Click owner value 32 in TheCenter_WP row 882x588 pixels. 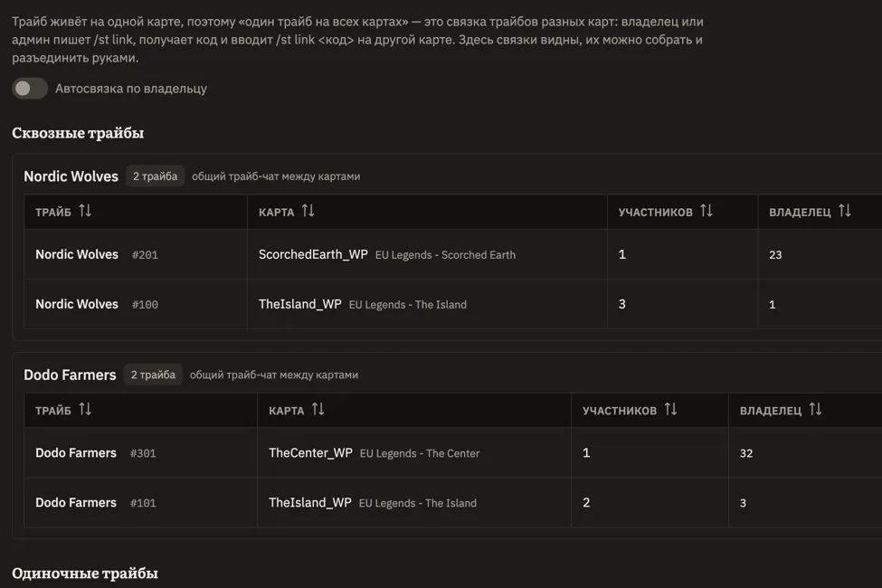[x=746, y=453]
